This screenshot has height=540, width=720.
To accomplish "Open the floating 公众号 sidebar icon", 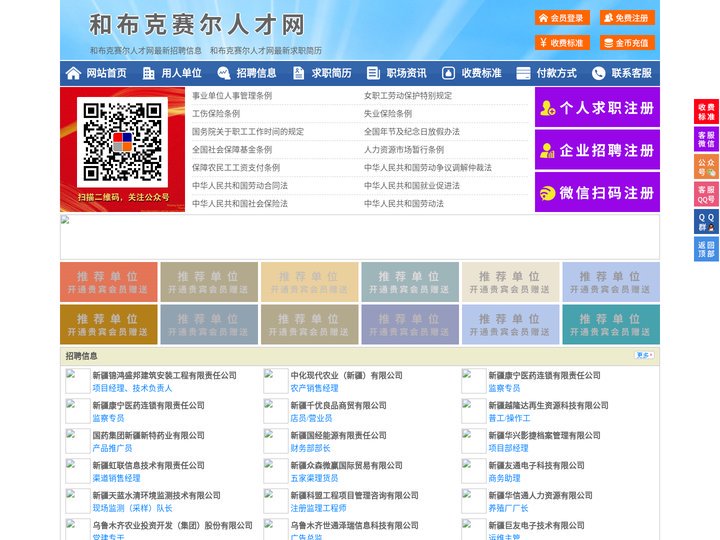I will click(x=706, y=167).
